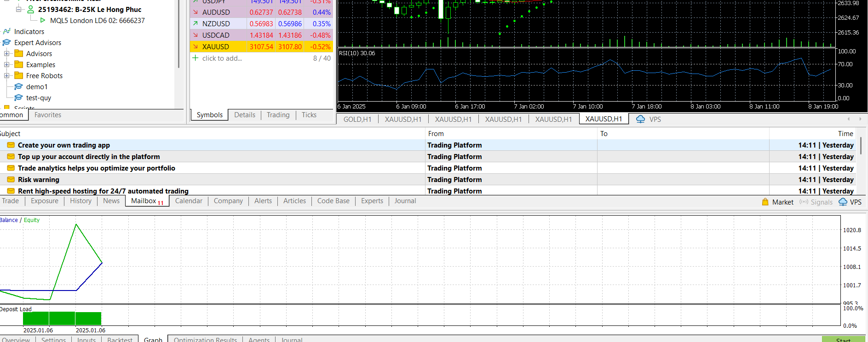Open the Alerts tab

pos(263,201)
